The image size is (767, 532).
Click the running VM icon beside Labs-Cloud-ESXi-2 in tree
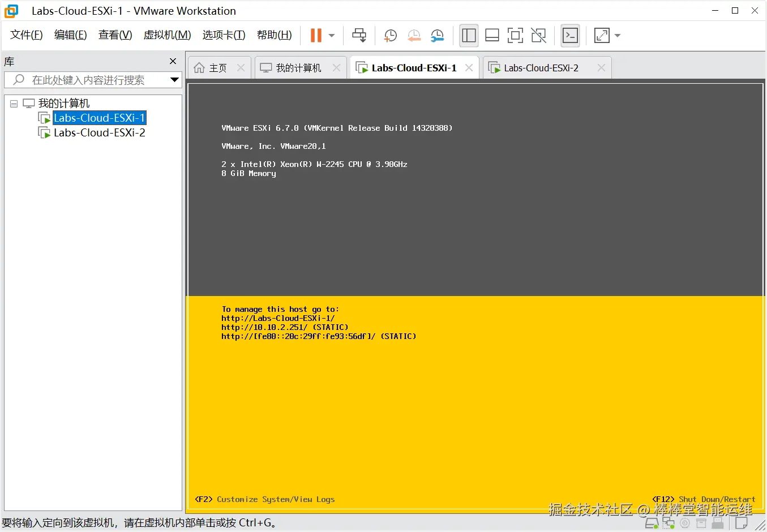(44, 133)
